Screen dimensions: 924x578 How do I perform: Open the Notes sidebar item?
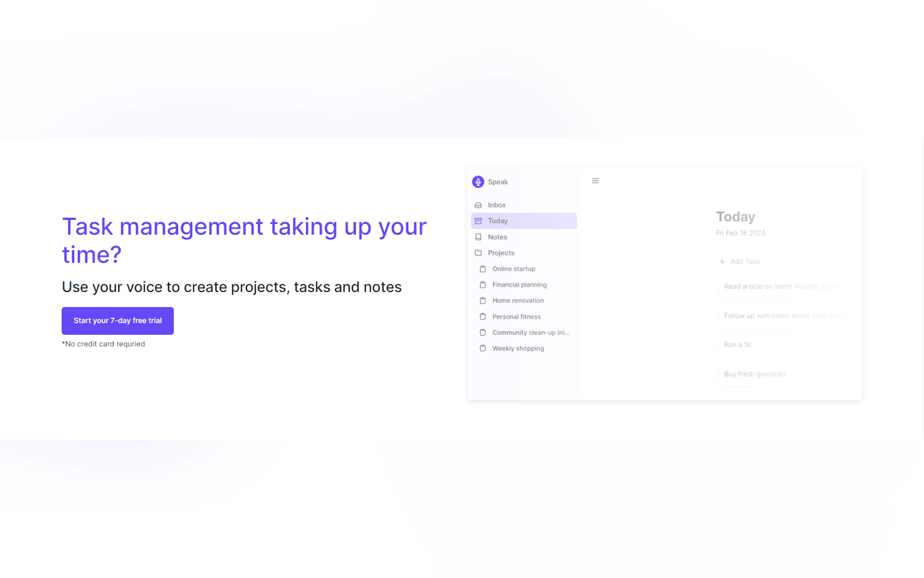tap(497, 237)
